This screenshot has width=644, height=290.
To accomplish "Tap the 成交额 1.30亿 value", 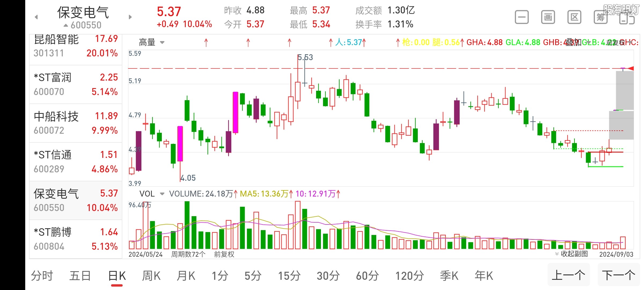I will pyautogui.click(x=401, y=10).
